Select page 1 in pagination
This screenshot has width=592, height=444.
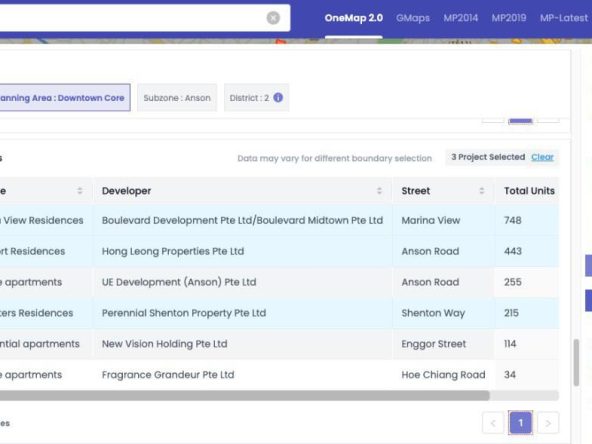[521, 423]
